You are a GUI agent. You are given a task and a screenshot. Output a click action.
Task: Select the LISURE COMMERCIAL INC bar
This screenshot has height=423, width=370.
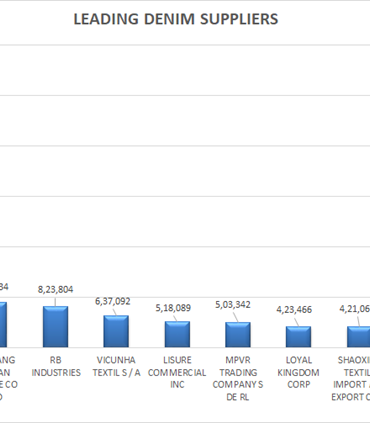[177, 334]
